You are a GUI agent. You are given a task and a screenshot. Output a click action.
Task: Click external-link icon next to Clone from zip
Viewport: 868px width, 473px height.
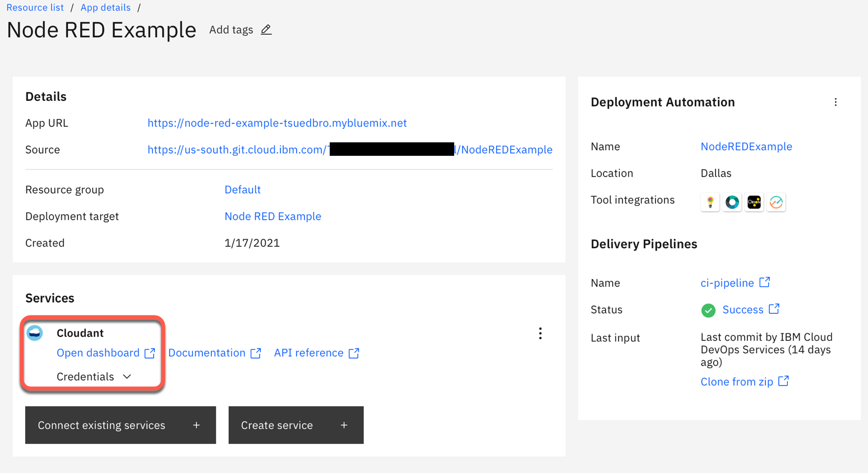click(783, 381)
